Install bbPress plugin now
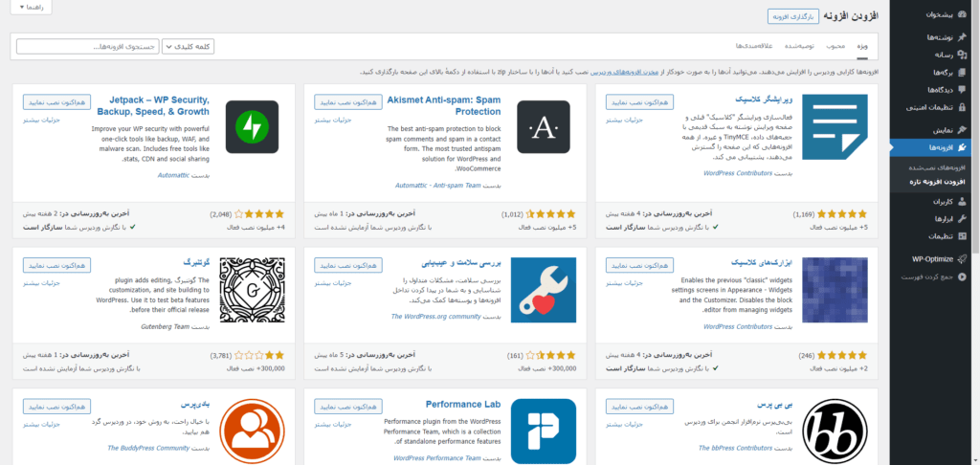 click(639, 407)
